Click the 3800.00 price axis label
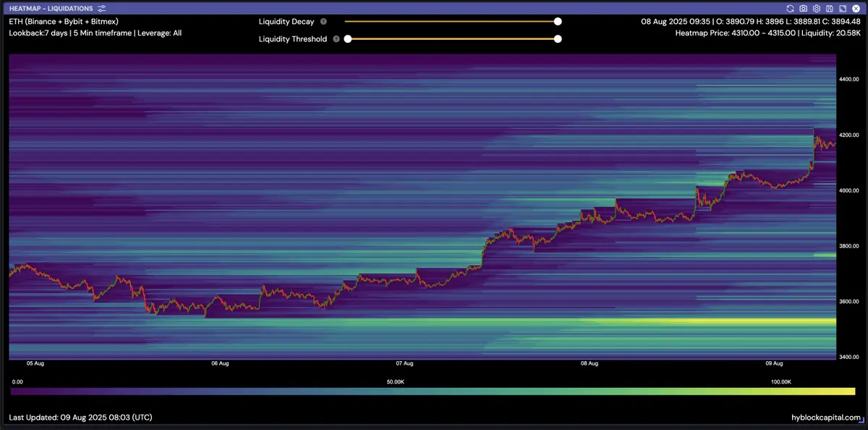Screen dimensions: 868x430 click(x=849, y=246)
